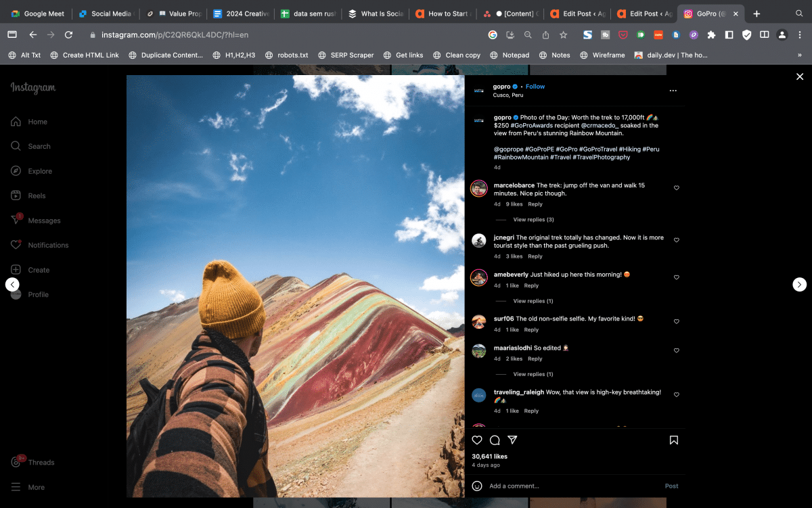Switch to Social Media tab
The height and width of the screenshot is (508, 812).
107,14
